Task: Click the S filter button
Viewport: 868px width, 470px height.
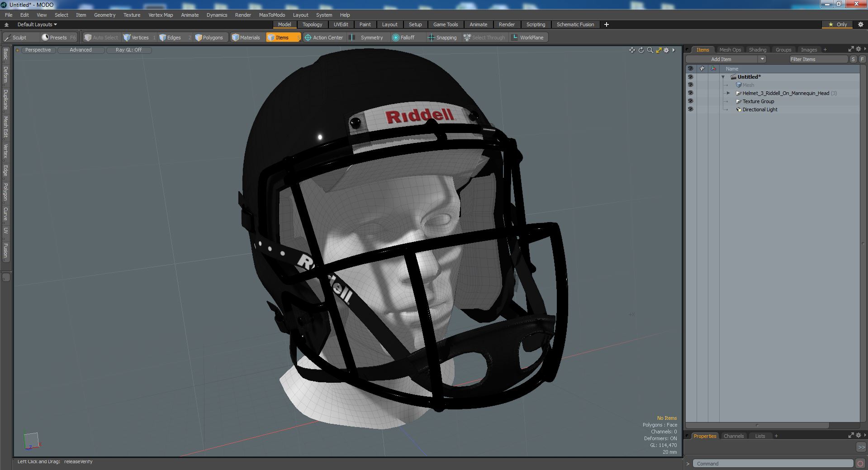Action: pos(853,59)
